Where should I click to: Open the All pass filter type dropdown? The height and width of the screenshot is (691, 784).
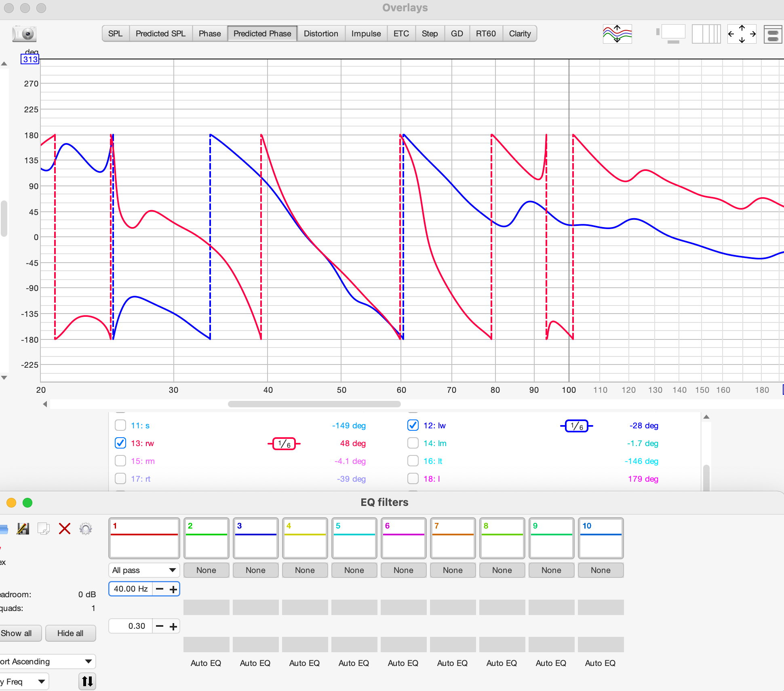[x=144, y=570]
